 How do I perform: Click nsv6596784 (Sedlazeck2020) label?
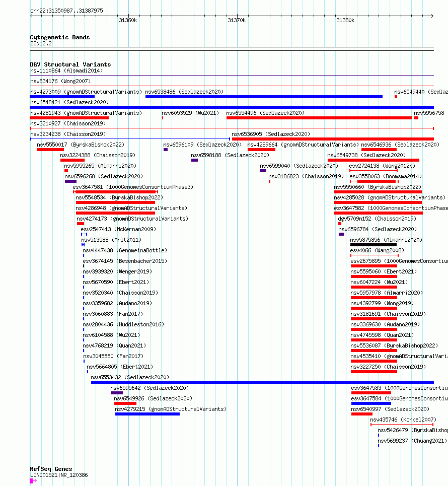(378, 229)
